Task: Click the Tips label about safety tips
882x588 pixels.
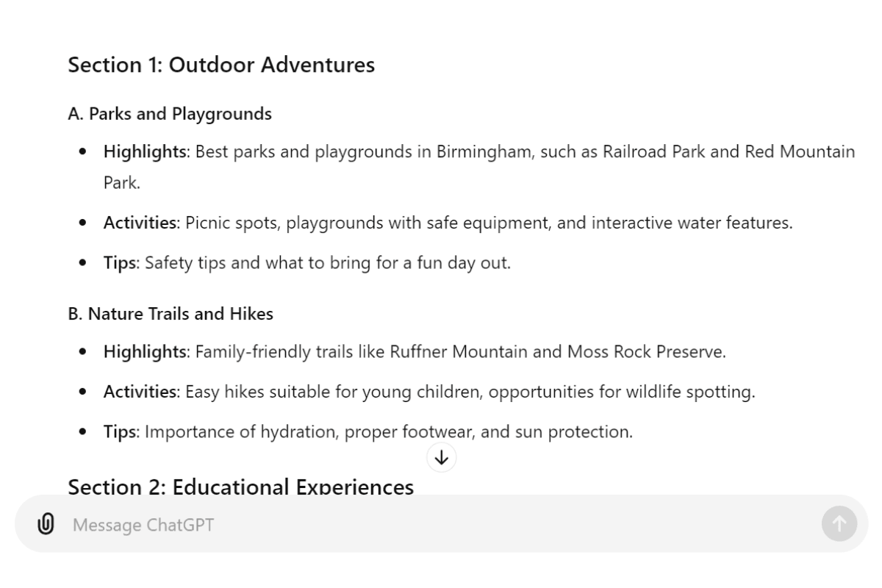Action: click(120, 263)
